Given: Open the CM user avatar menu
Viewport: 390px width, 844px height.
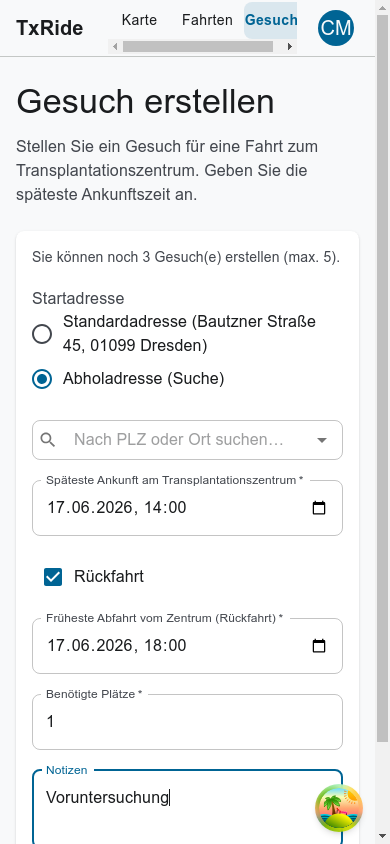Looking at the screenshot, I should (336, 27).
